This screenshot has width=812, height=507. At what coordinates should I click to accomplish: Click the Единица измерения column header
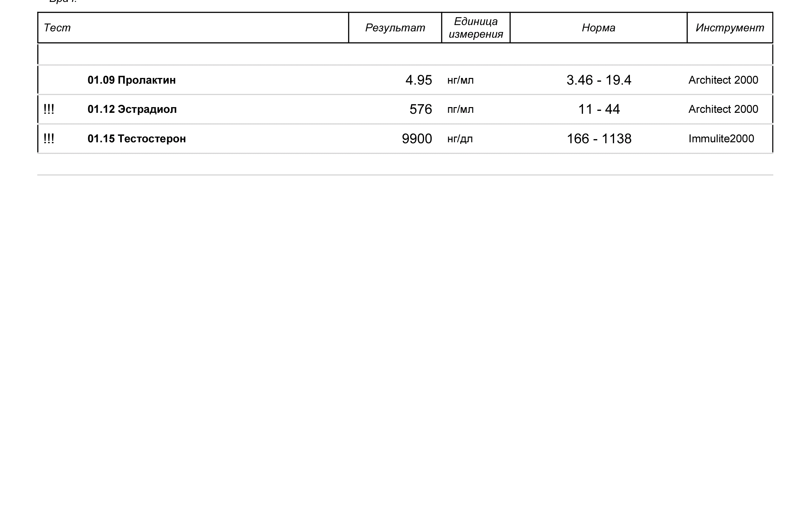[x=475, y=28]
